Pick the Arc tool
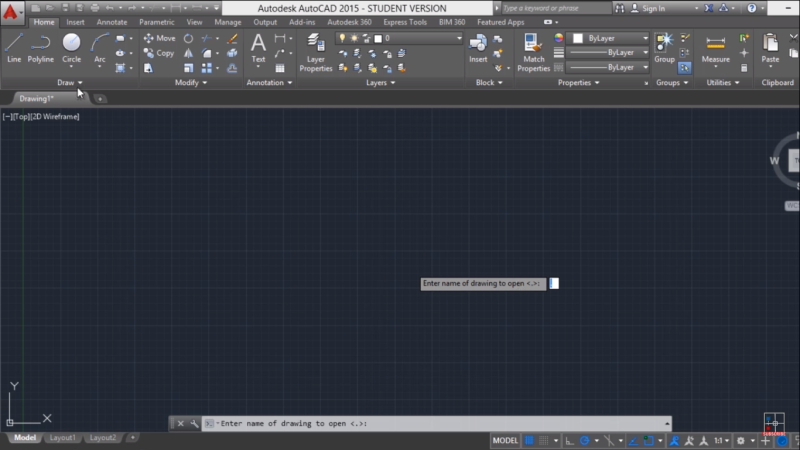The image size is (800, 450). (x=99, y=48)
